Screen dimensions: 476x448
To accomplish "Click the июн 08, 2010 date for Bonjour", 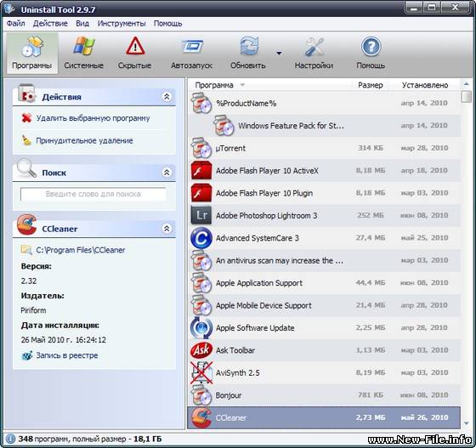I will [x=424, y=395].
